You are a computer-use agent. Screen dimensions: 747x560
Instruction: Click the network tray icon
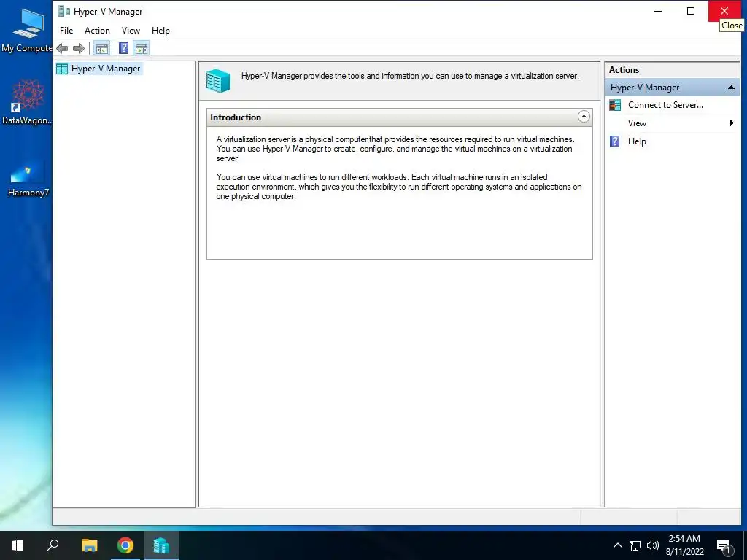635,545
